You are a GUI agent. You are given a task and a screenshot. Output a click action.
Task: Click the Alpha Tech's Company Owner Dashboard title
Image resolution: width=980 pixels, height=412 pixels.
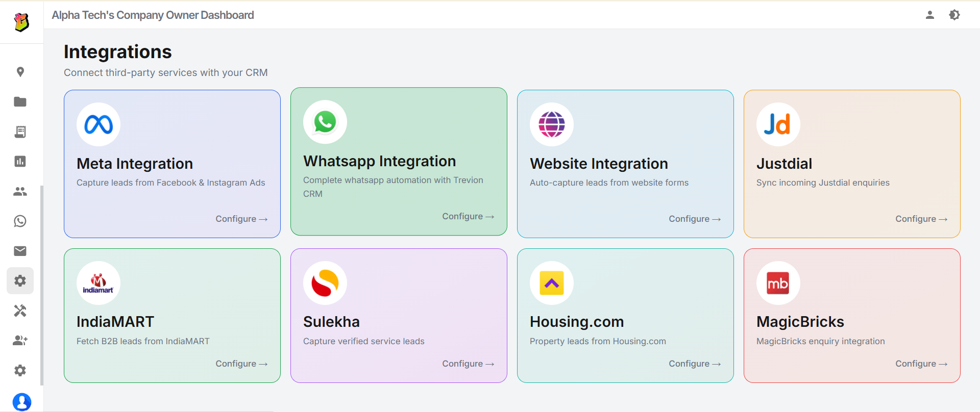153,15
